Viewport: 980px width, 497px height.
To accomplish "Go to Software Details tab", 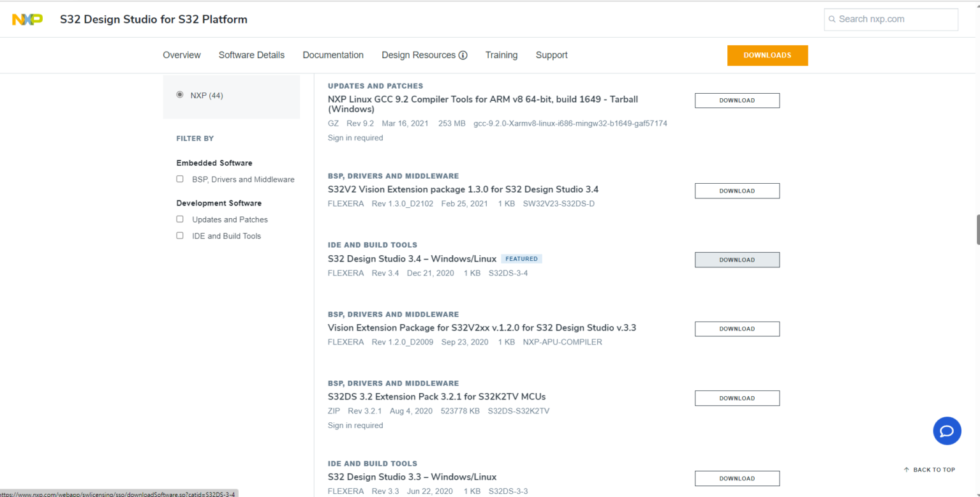I will (251, 56).
